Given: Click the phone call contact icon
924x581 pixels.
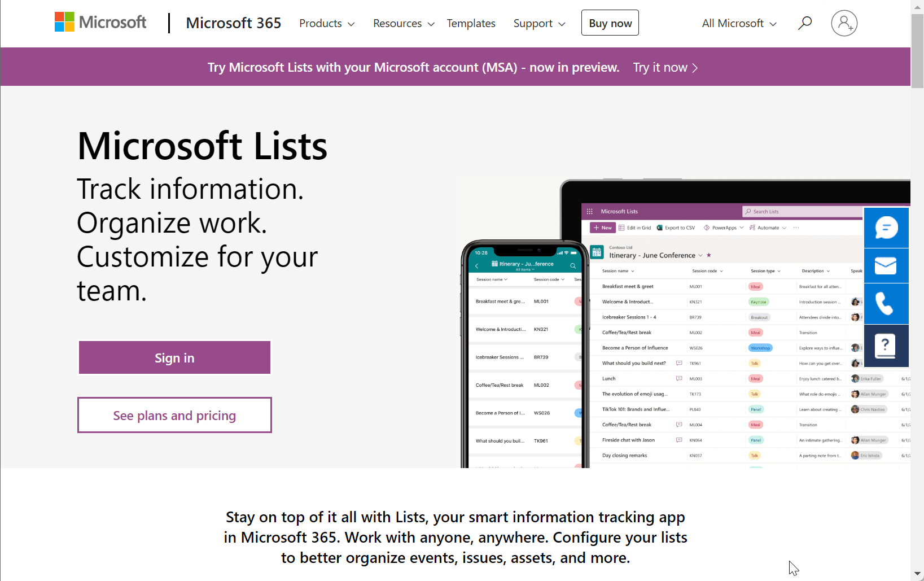Looking at the screenshot, I should [886, 304].
